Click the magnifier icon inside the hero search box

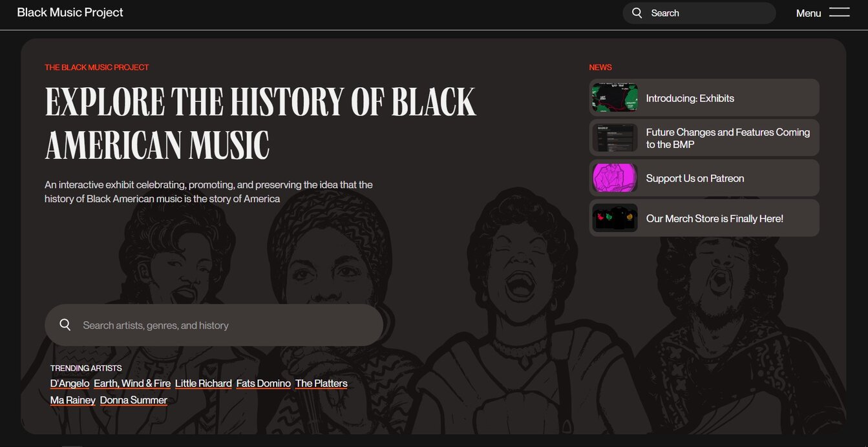click(65, 324)
